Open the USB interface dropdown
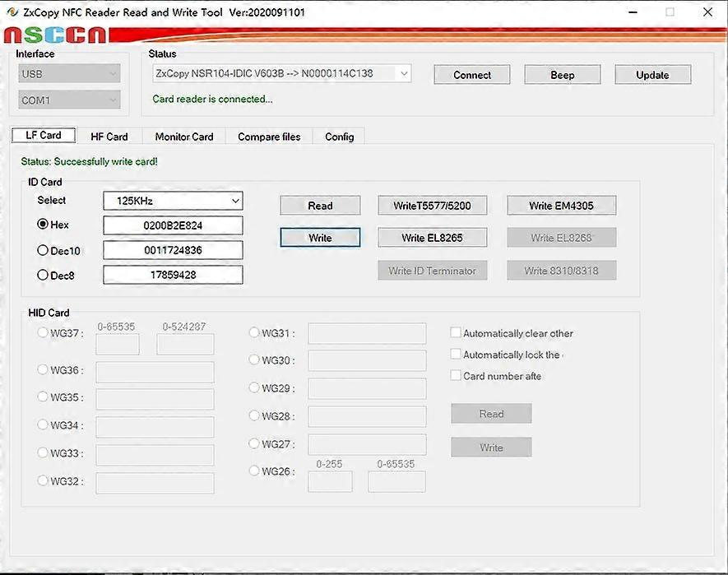The image size is (728, 575). (70, 74)
